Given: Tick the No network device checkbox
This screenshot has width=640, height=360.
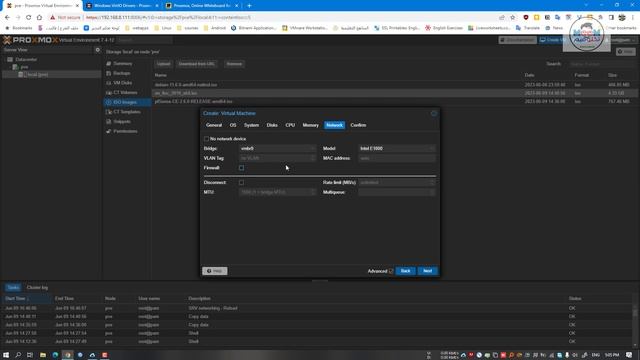Looking at the screenshot, I should [x=206, y=139].
